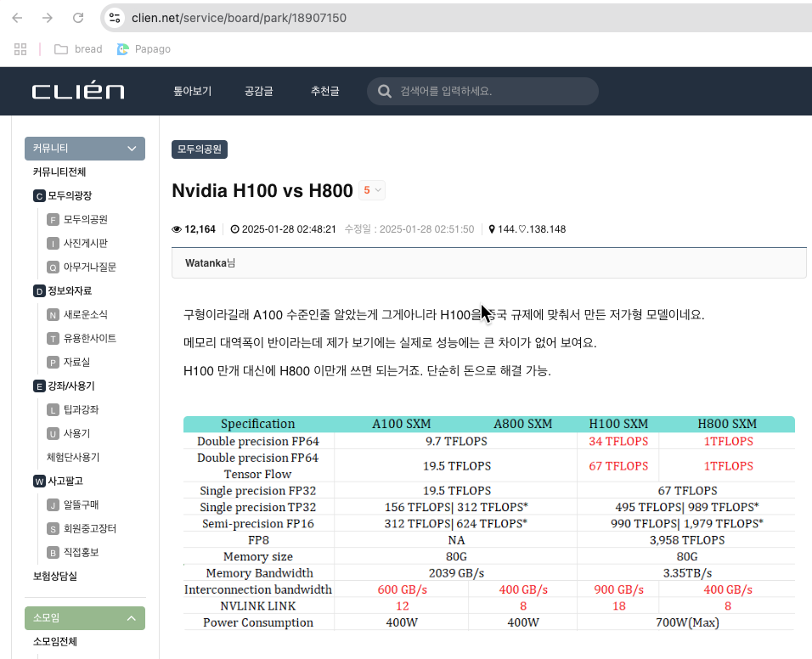Click the browser address bar URL
The image size is (812, 659).
tap(239, 18)
